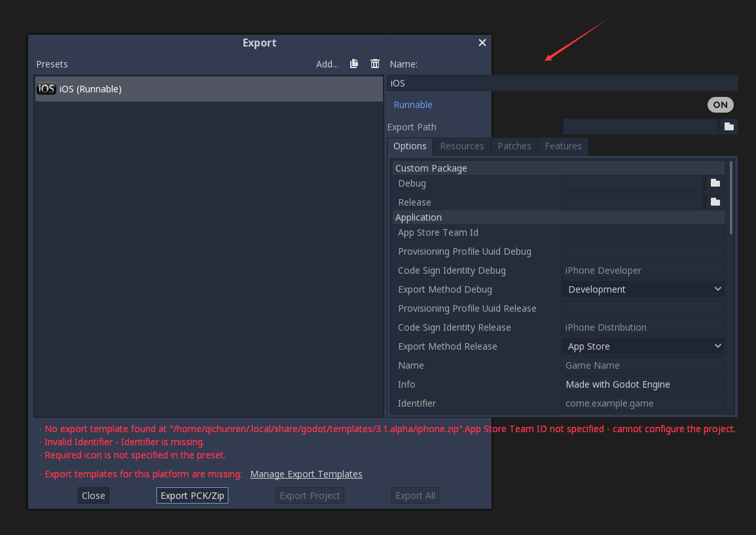Open folder picker for Release custom package
The width and height of the screenshot is (756, 535).
pyautogui.click(x=715, y=202)
